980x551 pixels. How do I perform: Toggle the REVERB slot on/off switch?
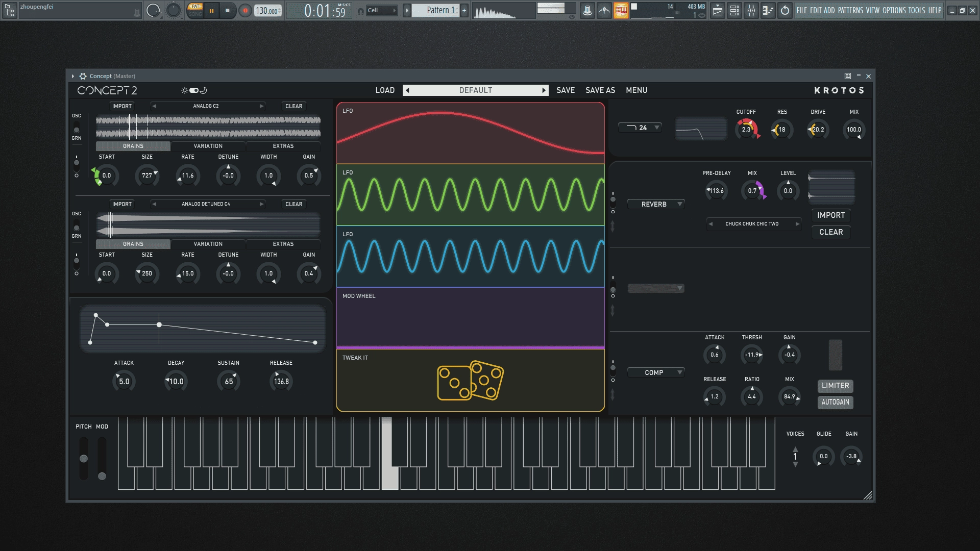[x=613, y=202]
